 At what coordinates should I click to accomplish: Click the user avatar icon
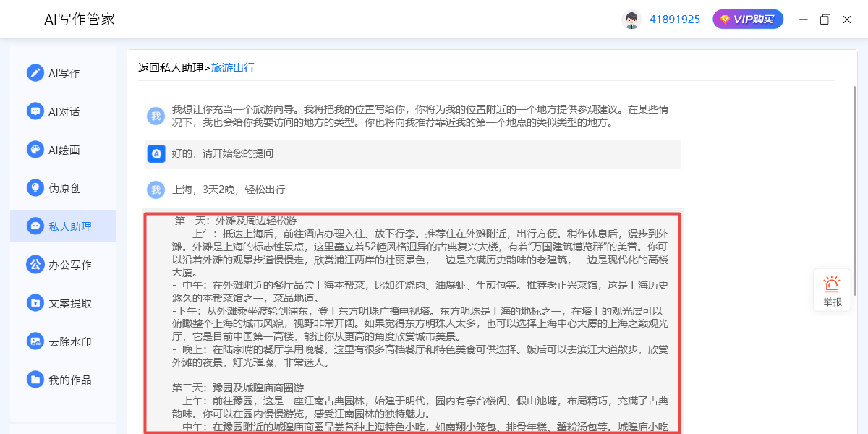tap(631, 20)
